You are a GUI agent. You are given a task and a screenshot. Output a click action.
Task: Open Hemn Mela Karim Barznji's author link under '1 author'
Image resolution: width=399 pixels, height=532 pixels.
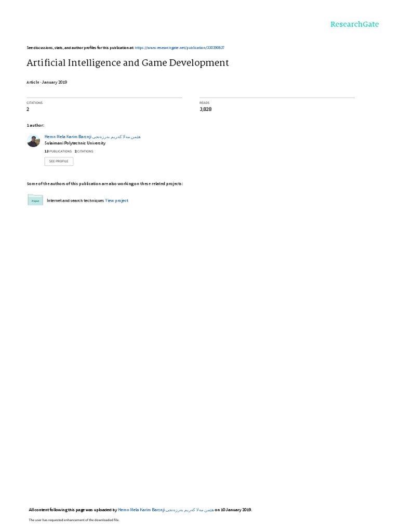pyautogui.click(x=68, y=137)
